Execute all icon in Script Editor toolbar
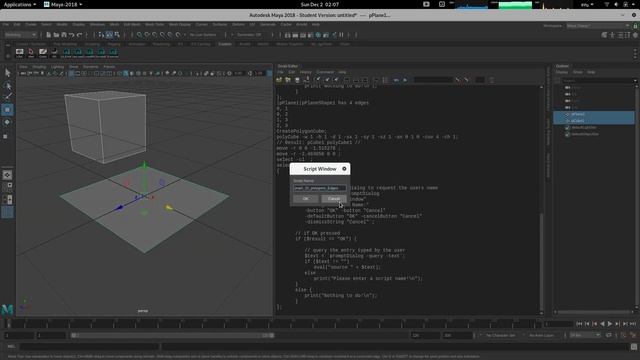This screenshot has height=360, width=640. (396, 80)
